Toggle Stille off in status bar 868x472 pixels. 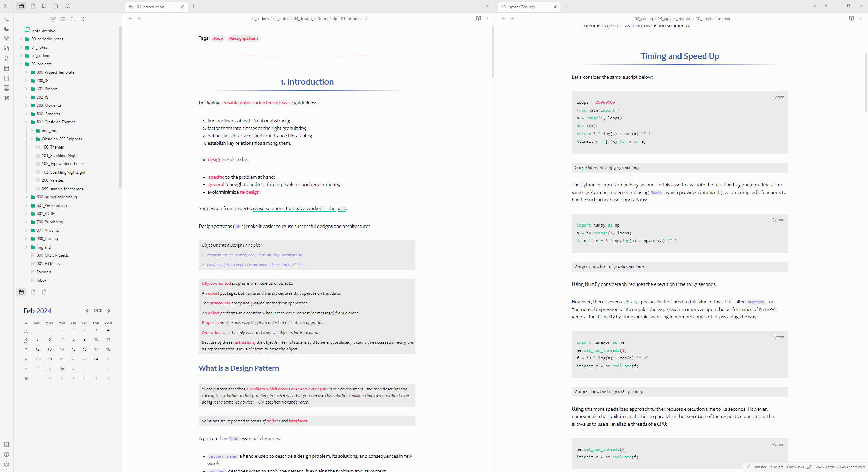click(776, 467)
